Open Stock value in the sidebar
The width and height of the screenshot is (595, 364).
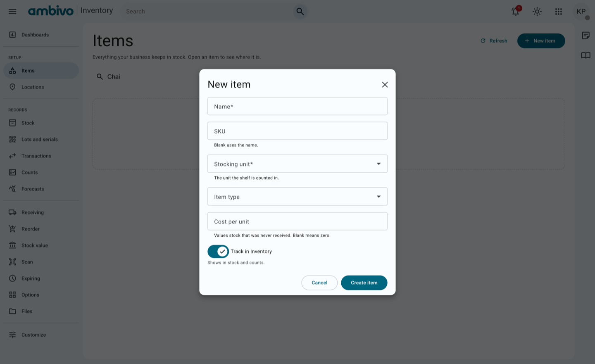click(41, 245)
